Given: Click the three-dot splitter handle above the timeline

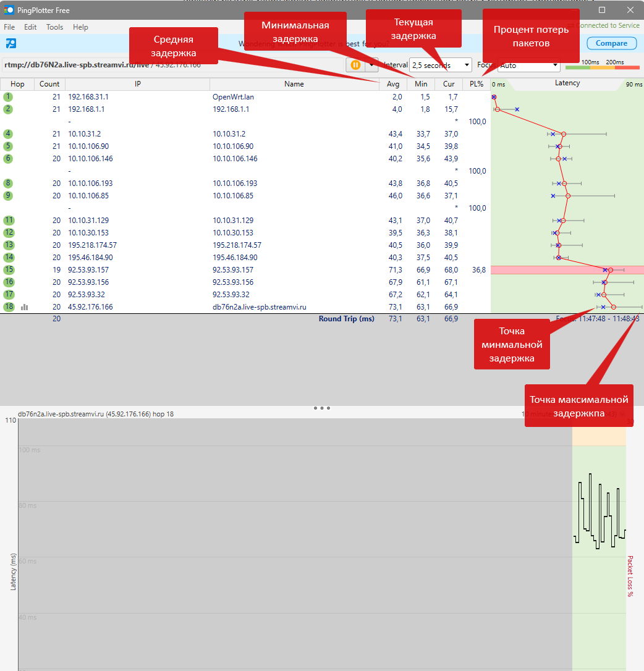Looking at the screenshot, I should click(322, 408).
